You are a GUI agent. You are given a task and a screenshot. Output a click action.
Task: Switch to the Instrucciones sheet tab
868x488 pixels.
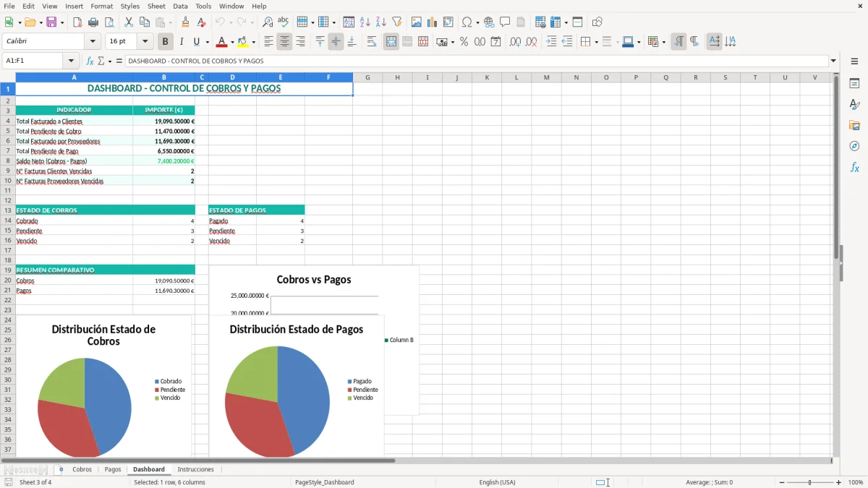[196, 469]
